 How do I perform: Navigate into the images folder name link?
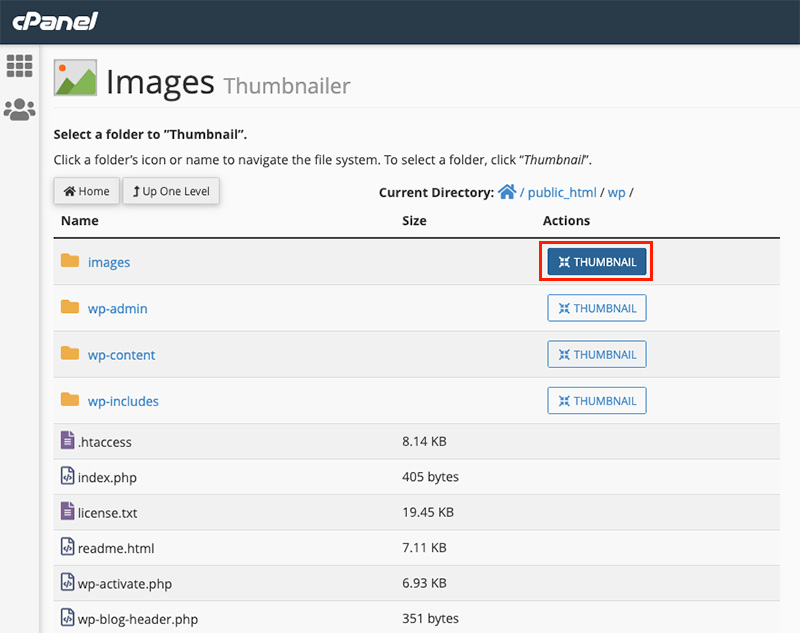109,262
